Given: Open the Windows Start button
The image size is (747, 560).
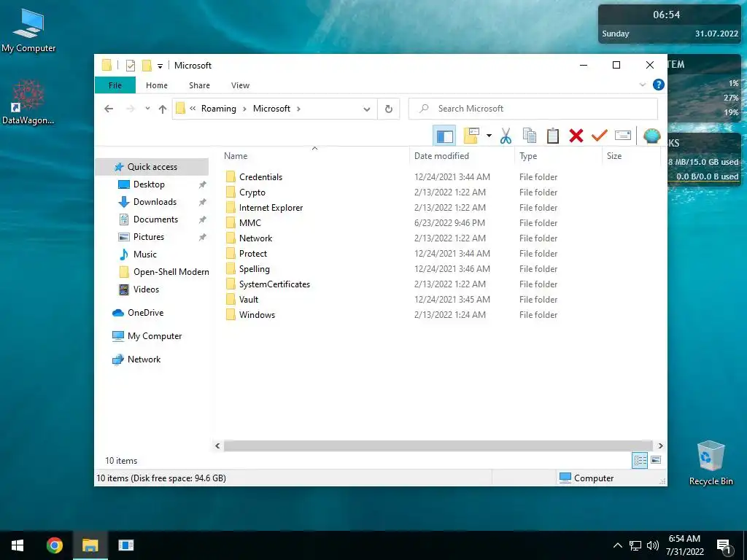Looking at the screenshot, I should click(18, 545).
